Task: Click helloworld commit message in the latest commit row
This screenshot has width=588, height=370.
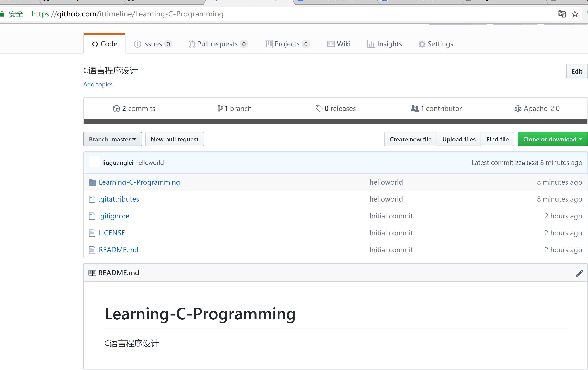Action: click(x=149, y=162)
